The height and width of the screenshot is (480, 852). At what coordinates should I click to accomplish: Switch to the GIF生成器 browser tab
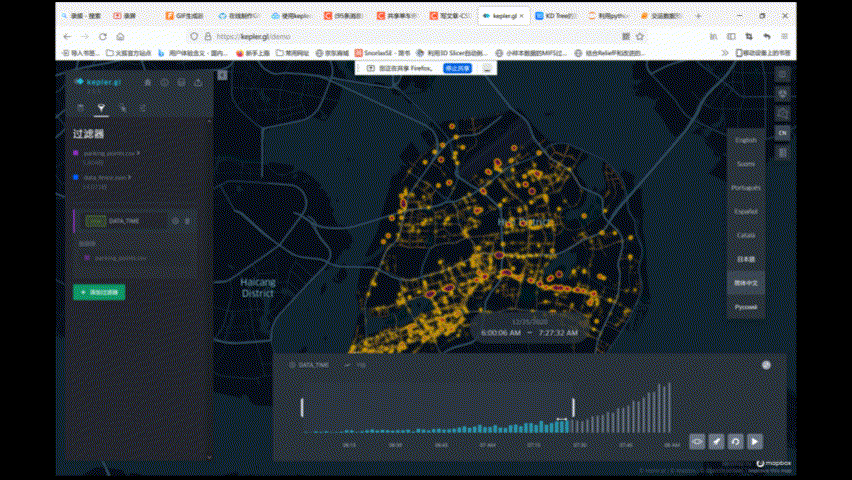pos(185,16)
